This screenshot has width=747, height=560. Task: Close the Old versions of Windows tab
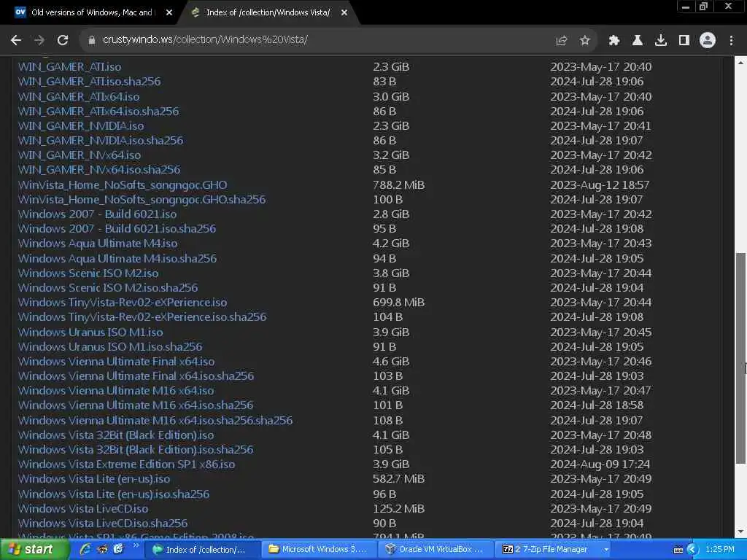click(x=169, y=13)
